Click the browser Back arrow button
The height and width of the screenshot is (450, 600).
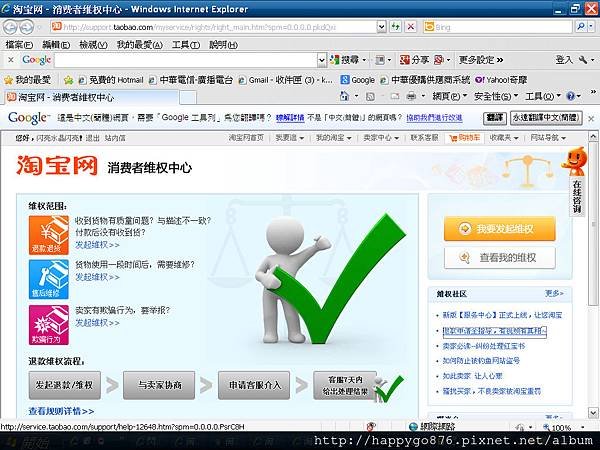[10, 27]
